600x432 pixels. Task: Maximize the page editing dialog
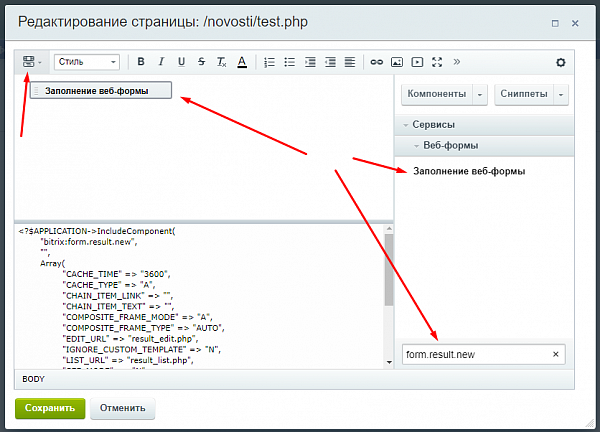555,23
